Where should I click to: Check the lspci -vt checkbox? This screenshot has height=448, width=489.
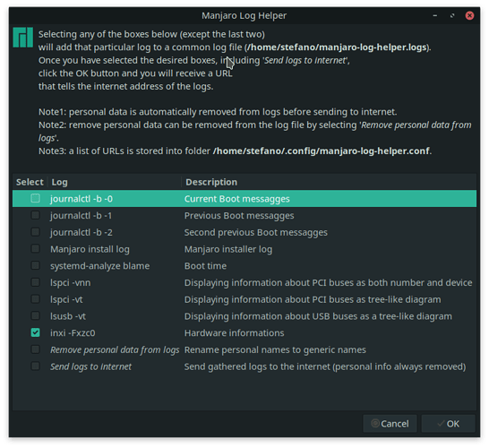tap(35, 299)
